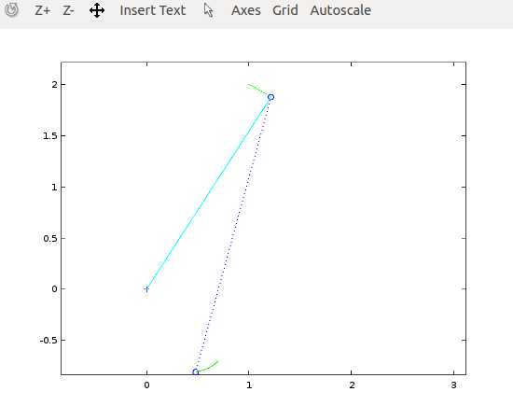Zoom in with the Z+ tool
Screen dimensions: 513x420
(x=43, y=10)
